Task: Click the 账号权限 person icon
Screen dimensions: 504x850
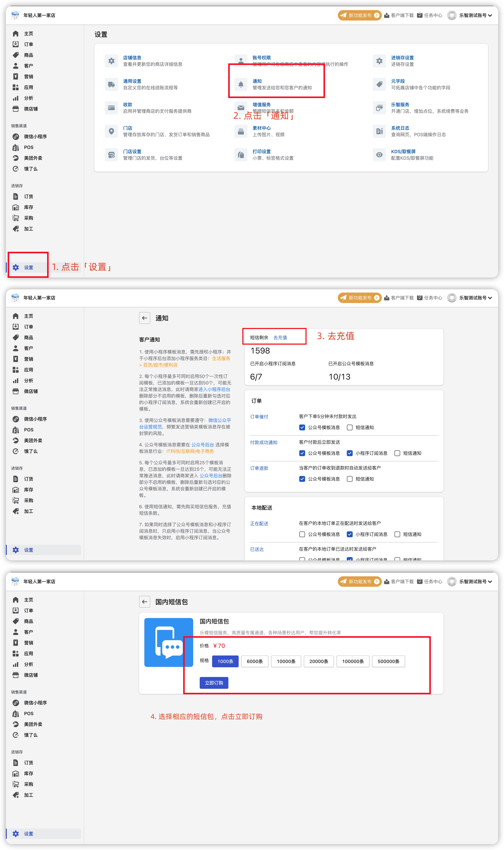Action: click(x=241, y=61)
